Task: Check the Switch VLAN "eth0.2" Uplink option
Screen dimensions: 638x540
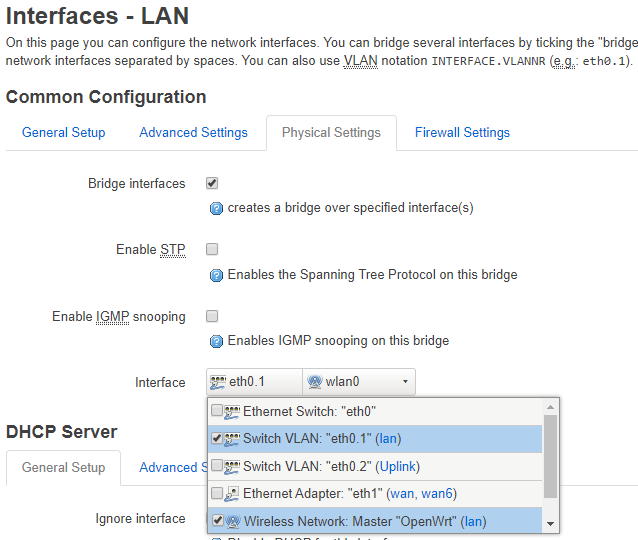Action: [x=217, y=466]
